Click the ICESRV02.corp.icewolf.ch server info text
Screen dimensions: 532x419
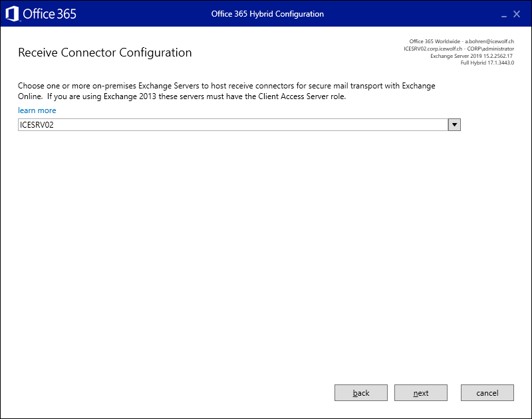[459, 49]
